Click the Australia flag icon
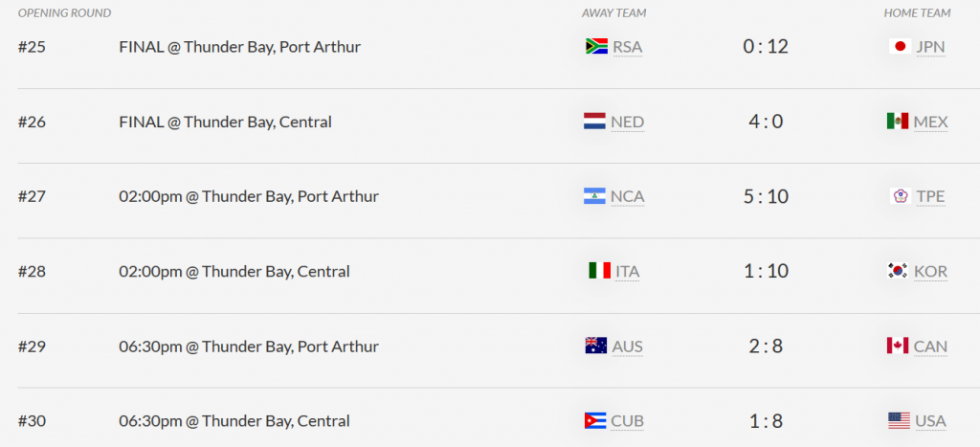 (x=595, y=346)
